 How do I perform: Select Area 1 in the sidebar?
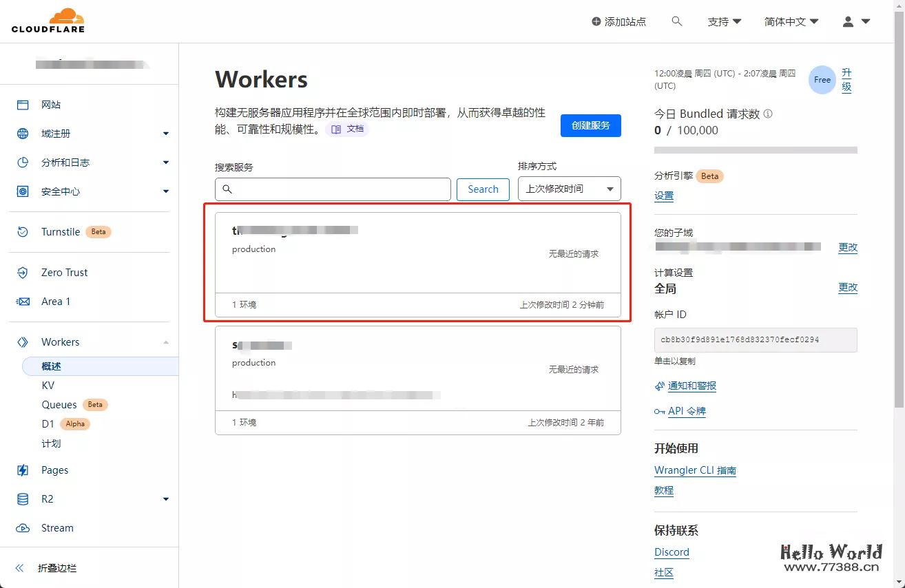[x=57, y=301]
